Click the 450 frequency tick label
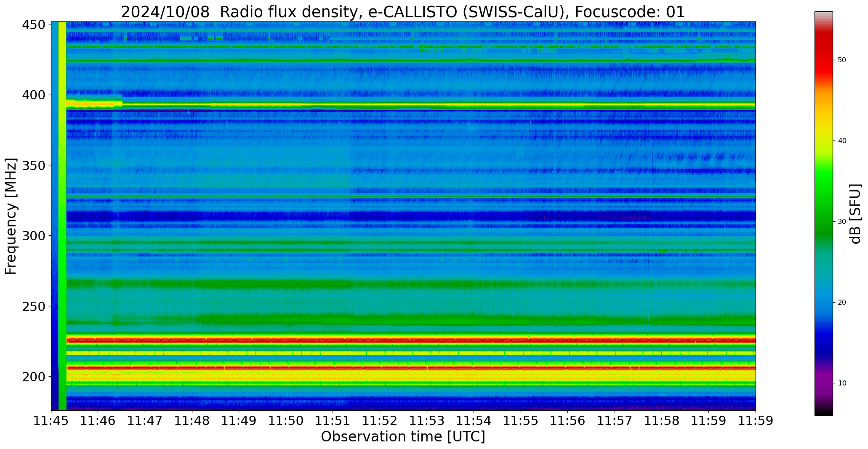Screen dimensions: 868x449 pyautogui.click(x=33, y=25)
